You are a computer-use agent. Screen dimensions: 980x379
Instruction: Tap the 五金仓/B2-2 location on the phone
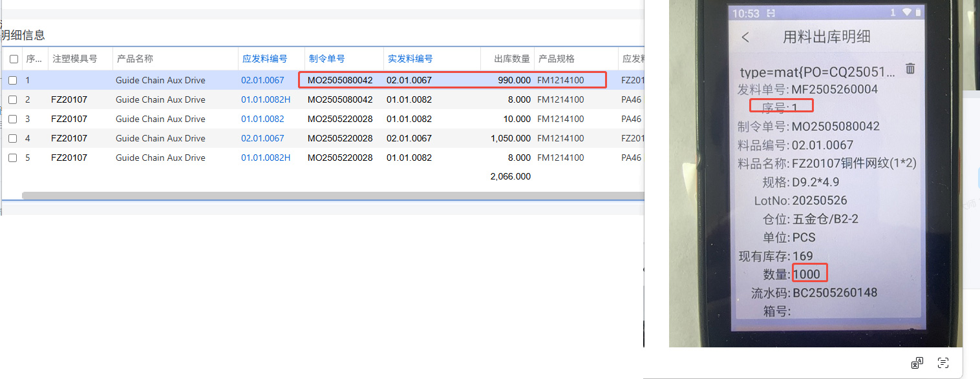[826, 220]
